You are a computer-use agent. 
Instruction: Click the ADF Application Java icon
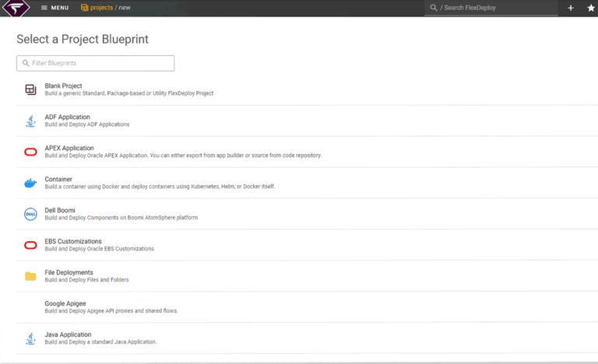[30, 121]
